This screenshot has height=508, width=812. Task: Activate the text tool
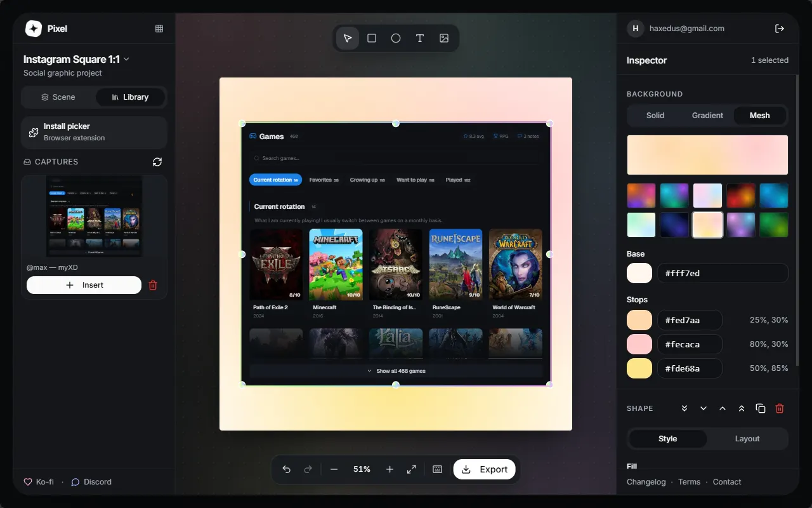[x=420, y=38]
